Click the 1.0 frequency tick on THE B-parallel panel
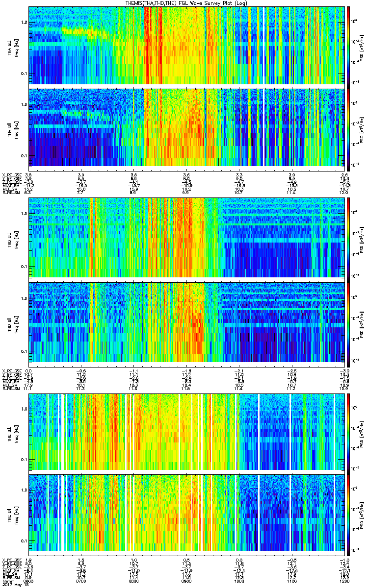368x588 pixels. click(24, 490)
